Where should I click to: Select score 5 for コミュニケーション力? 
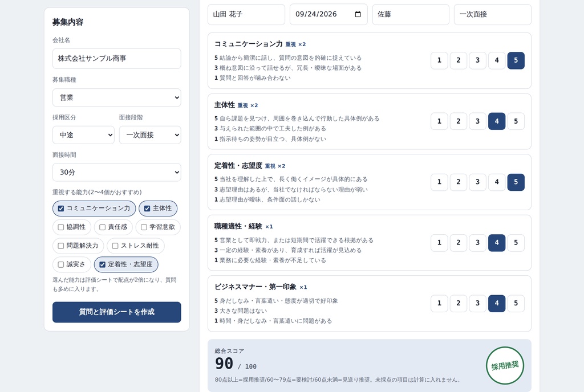(x=516, y=60)
